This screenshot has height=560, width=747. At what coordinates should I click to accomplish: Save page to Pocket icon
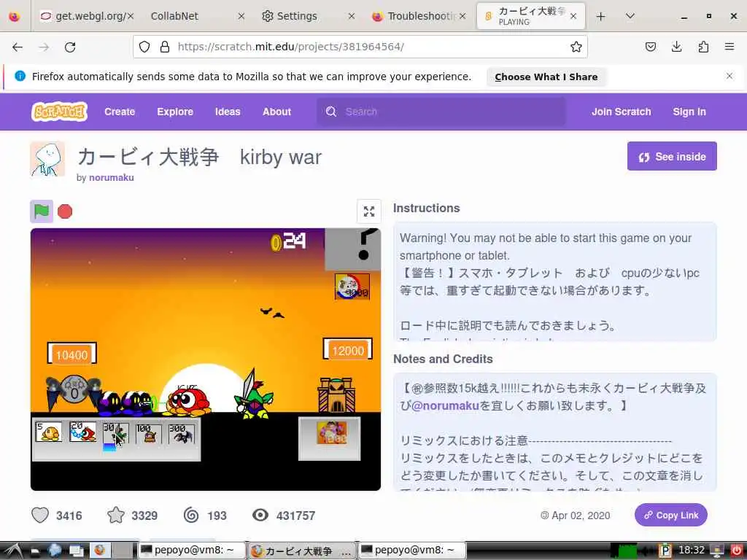(x=650, y=47)
